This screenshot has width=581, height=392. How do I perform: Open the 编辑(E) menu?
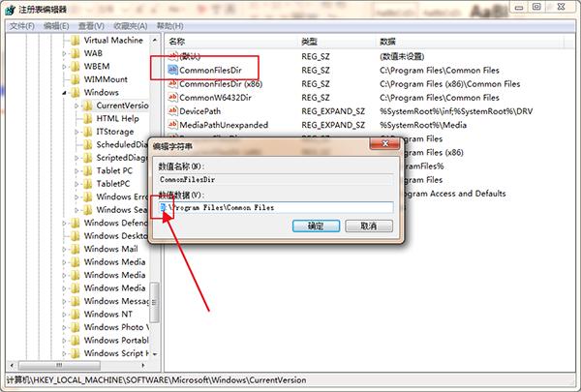[56, 26]
